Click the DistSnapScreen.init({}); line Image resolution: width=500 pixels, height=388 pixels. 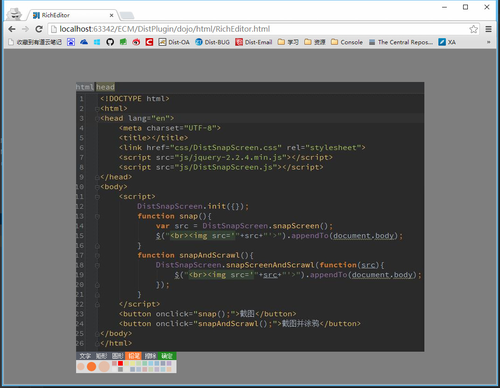[193, 206]
